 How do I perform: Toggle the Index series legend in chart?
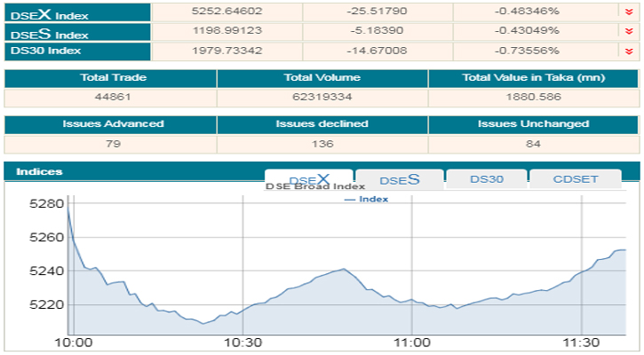pyautogui.click(x=366, y=199)
